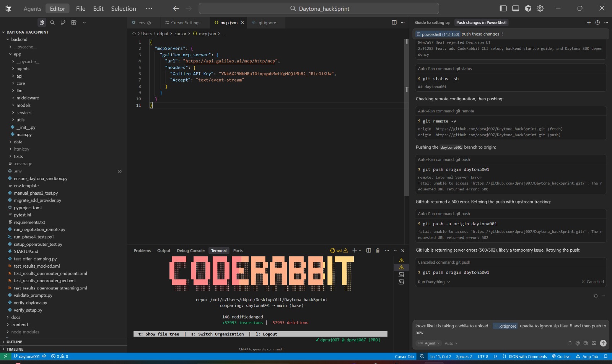612x364 pixels.
Task: Switch to Agents mode
Action: point(32,8)
